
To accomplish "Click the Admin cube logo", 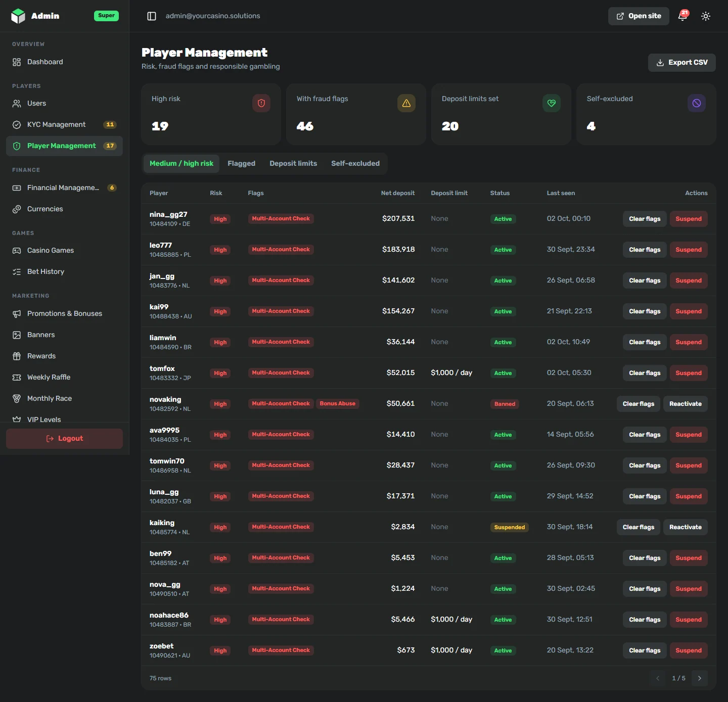I will pos(18,16).
